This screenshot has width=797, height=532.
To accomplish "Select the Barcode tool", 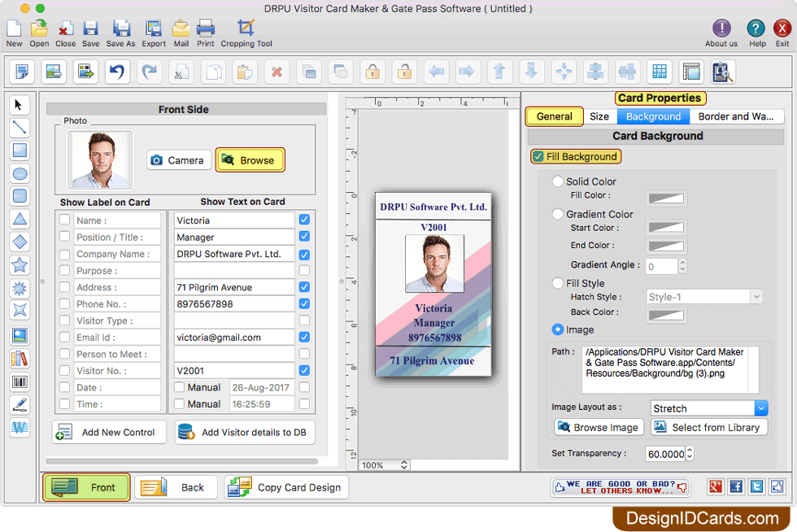I will pyautogui.click(x=20, y=382).
